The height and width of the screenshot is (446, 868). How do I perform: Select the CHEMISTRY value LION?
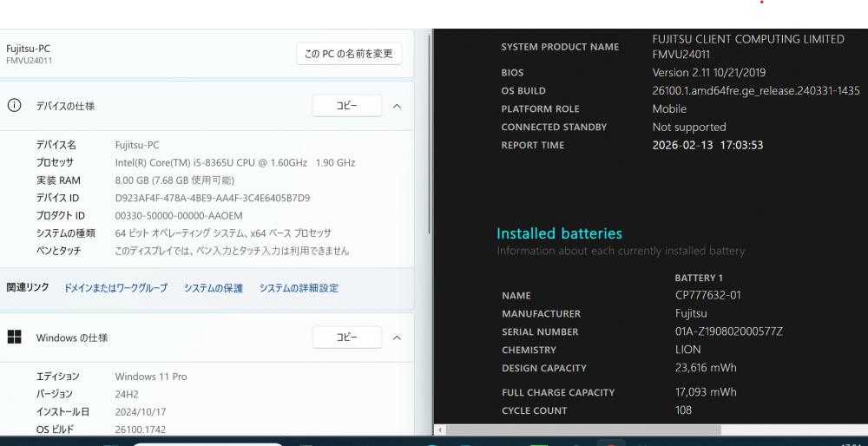(688, 350)
